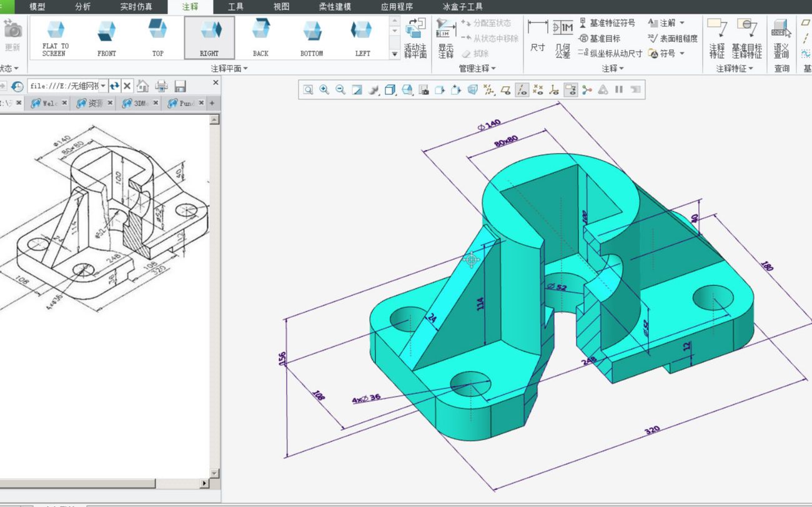Screen dimensions: 812x507
Task: Open the 注解 note dropdown arrow
Action: tap(681, 23)
